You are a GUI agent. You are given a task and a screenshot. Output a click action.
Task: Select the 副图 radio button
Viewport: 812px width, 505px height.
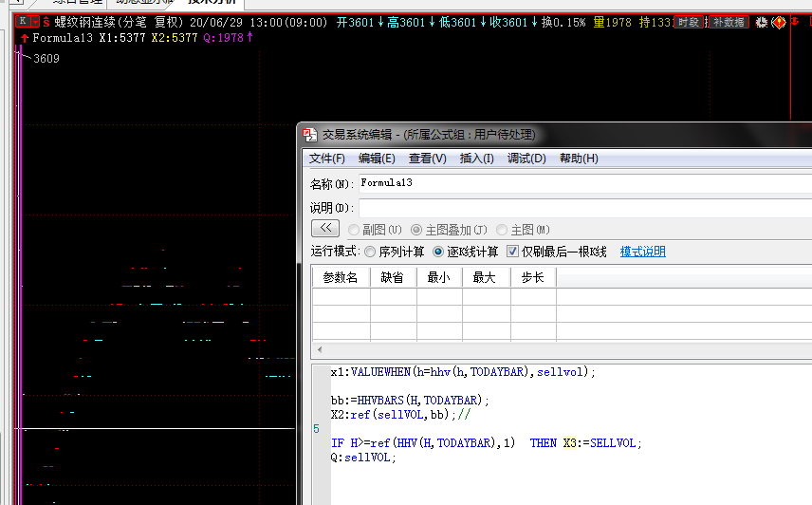tap(354, 230)
